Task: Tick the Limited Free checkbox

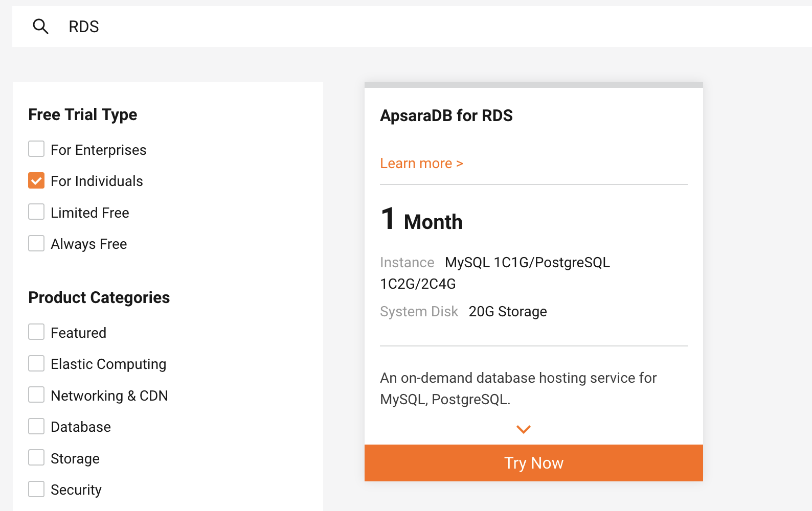Action: click(x=36, y=212)
